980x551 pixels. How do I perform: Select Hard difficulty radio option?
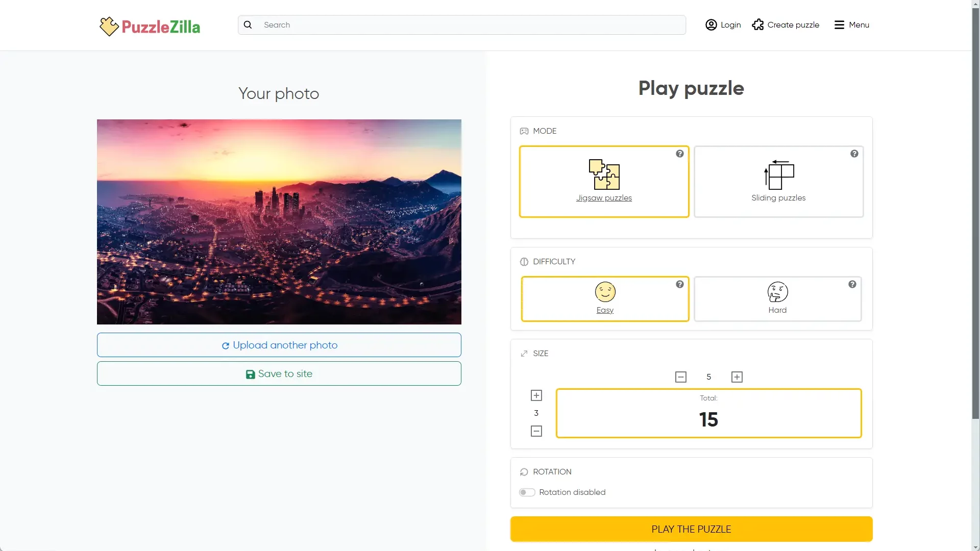[x=777, y=298]
